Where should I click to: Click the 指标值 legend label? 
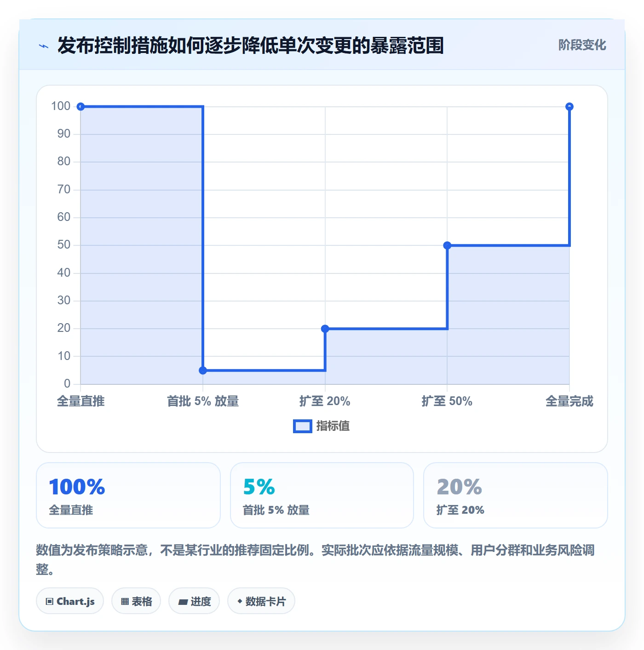click(x=333, y=426)
